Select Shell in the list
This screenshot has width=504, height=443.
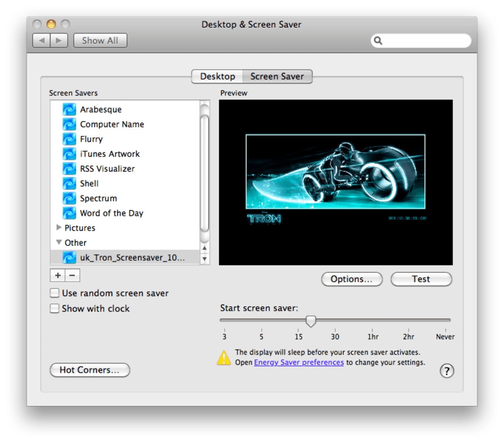89,183
